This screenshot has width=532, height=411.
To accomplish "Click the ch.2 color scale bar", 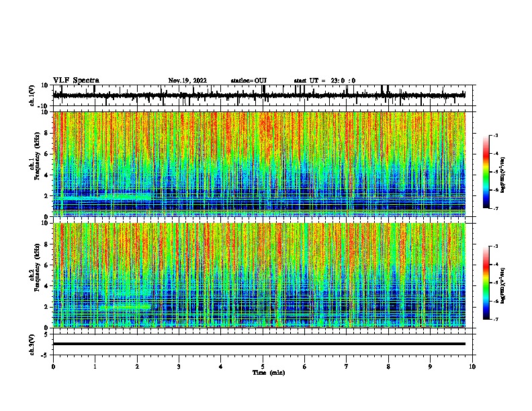I will (486, 283).
